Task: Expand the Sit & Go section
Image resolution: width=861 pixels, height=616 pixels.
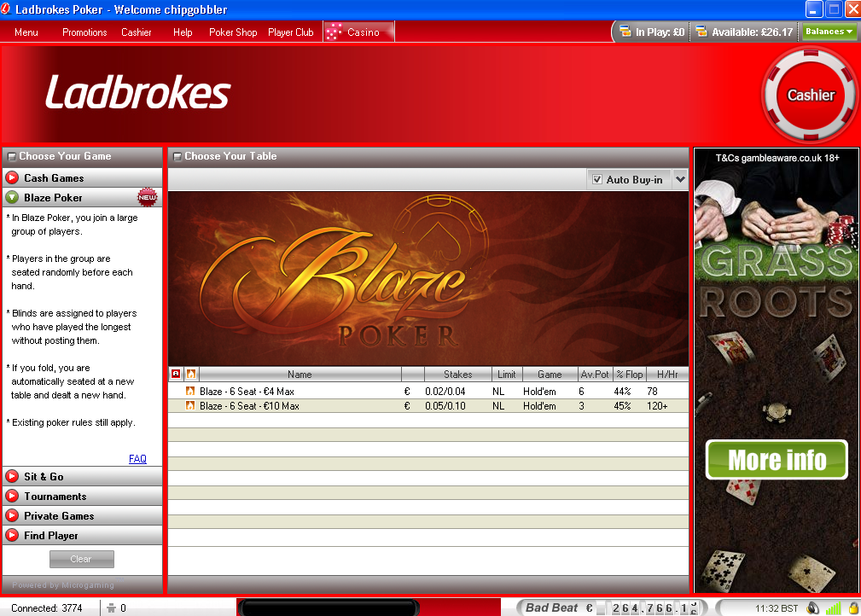Action: tap(83, 477)
